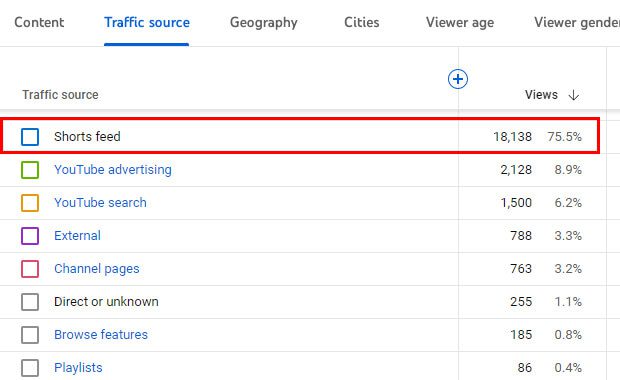The height and width of the screenshot is (380, 620).
Task: Tick the Playlists checkbox
Action: pyautogui.click(x=30, y=368)
